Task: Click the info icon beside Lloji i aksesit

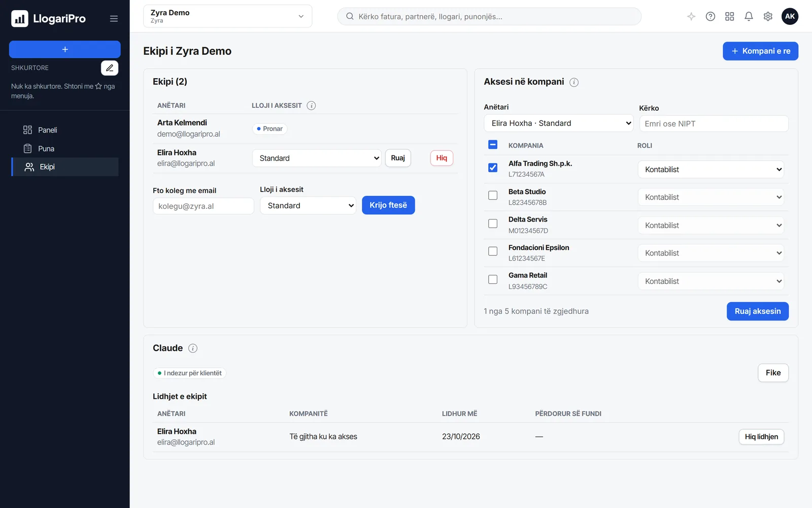Action: click(x=312, y=106)
